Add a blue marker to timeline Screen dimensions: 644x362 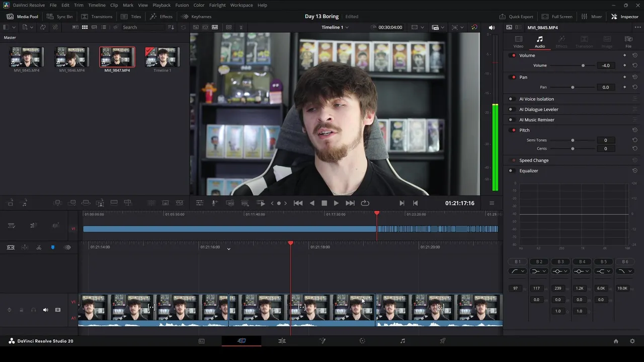(53, 247)
